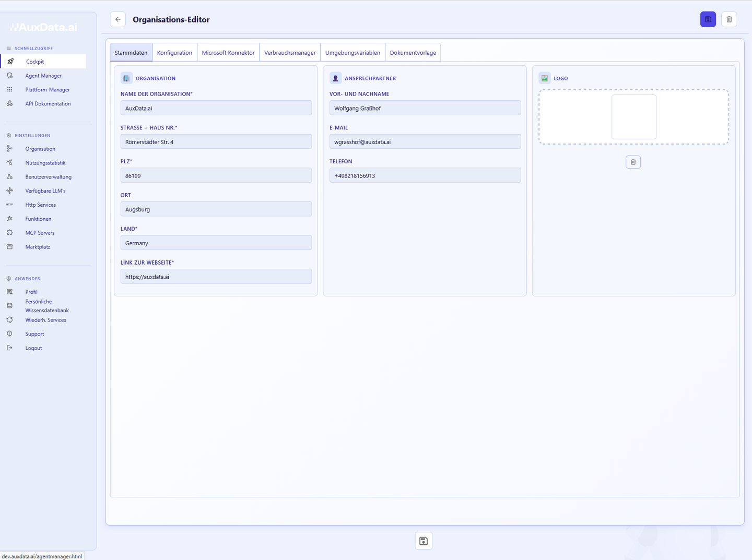The height and width of the screenshot is (560, 752).
Task: Open the Konfiguration tab
Action: click(x=175, y=53)
